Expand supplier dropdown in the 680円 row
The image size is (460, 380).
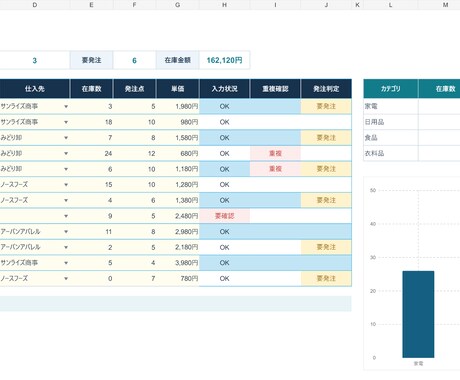(66, 153)
